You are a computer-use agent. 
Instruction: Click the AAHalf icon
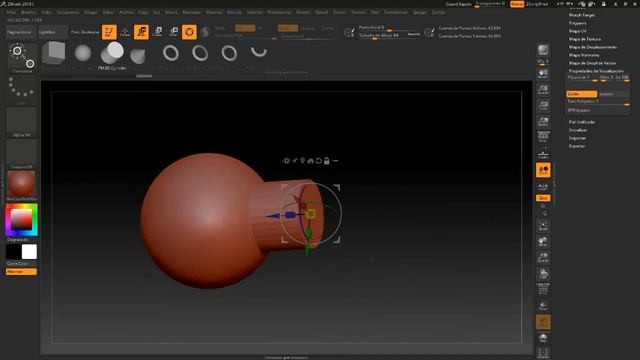[543, 122]
